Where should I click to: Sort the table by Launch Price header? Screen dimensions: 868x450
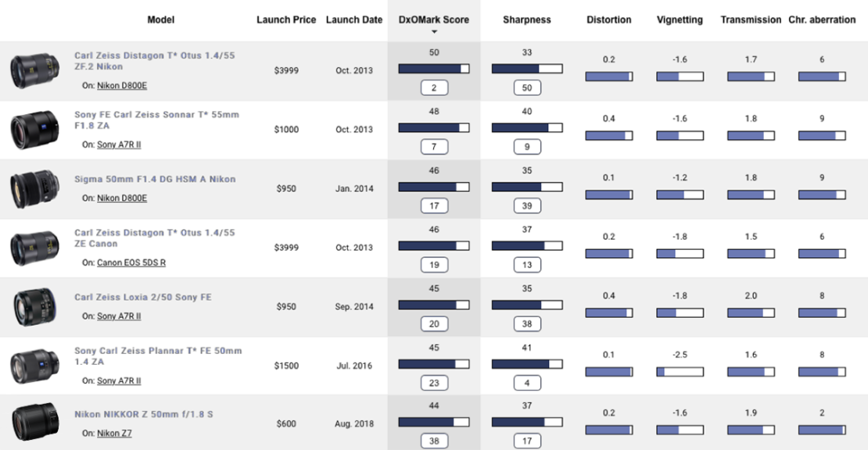point(285,20)
